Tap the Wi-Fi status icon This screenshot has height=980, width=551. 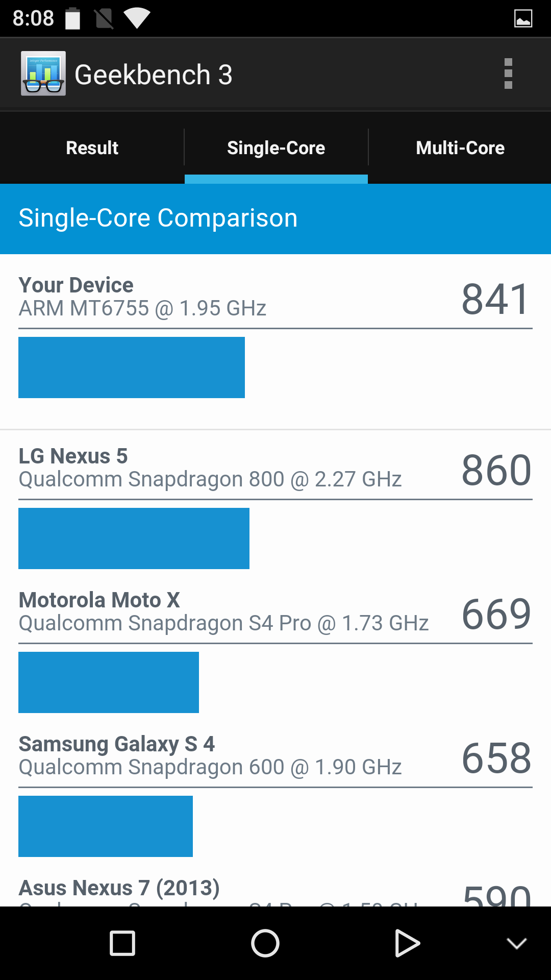(136, 18)
